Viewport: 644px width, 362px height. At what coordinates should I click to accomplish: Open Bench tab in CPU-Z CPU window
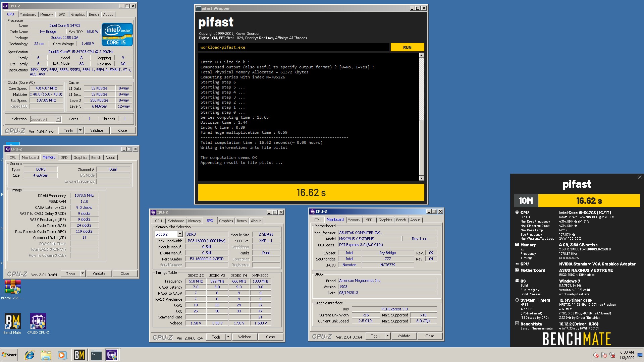pyautogui.click(x=94, y=14)
